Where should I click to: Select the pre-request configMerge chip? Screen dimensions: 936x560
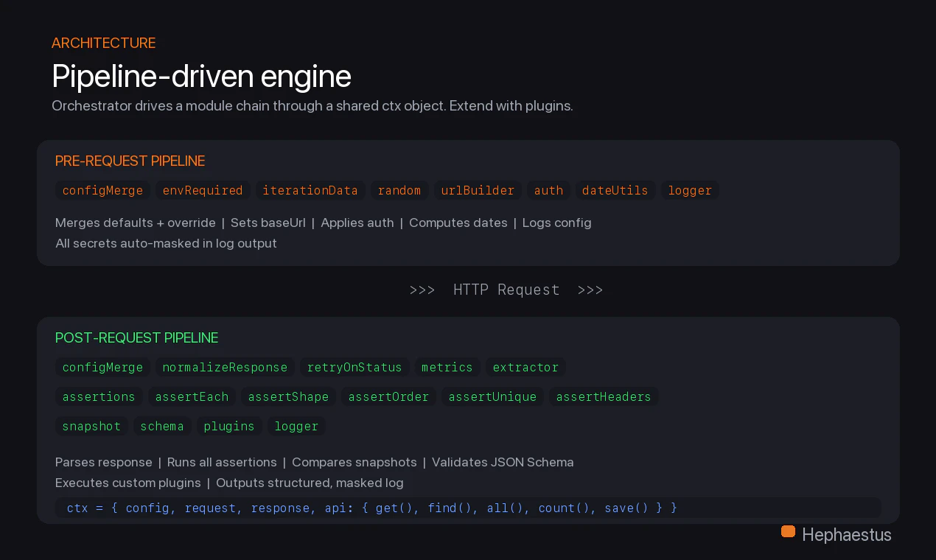pyautogui.click(x=103, y=190)
